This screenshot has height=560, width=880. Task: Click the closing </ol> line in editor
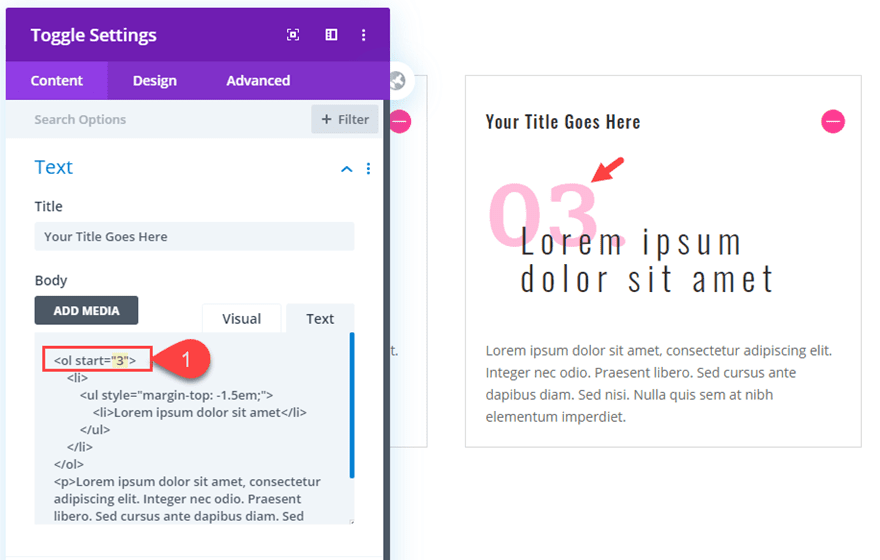pyautogui.click(x=68, y=464)
